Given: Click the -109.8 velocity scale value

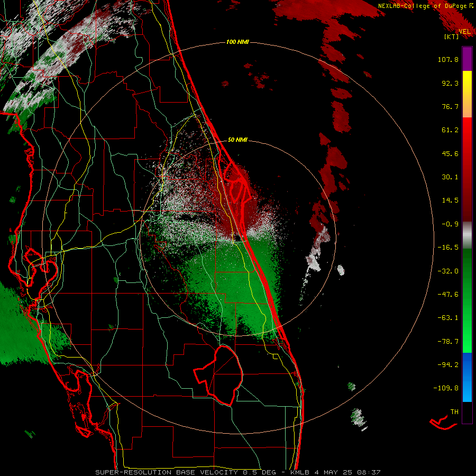Looking at the screenshot, I should [x=446, y=388].
